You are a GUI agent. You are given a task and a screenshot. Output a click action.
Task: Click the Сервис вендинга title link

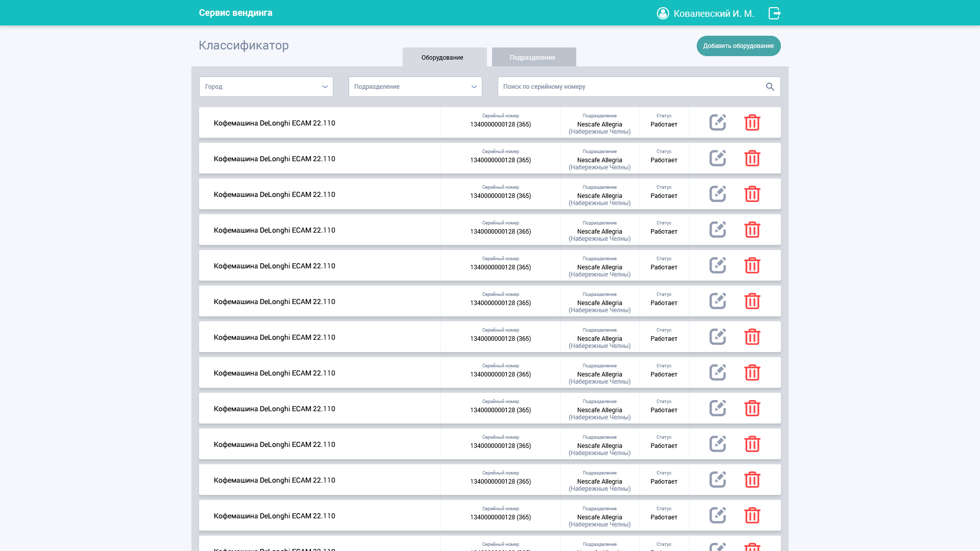point(235,13)
